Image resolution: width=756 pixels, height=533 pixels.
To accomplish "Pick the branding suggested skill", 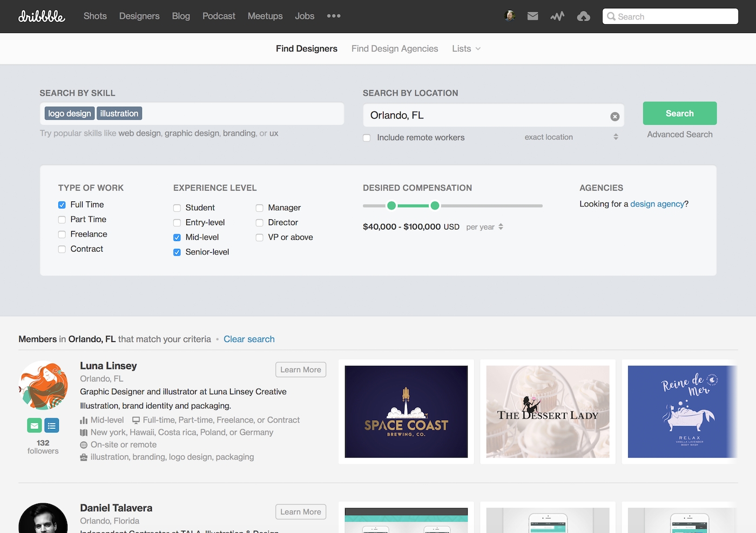I will tap(239, 133).
